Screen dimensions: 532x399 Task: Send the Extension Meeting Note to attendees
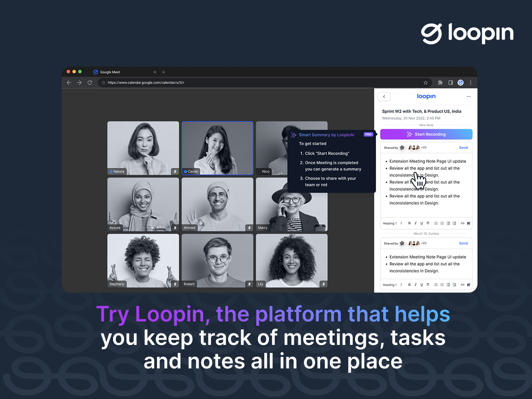click(463, 148)
